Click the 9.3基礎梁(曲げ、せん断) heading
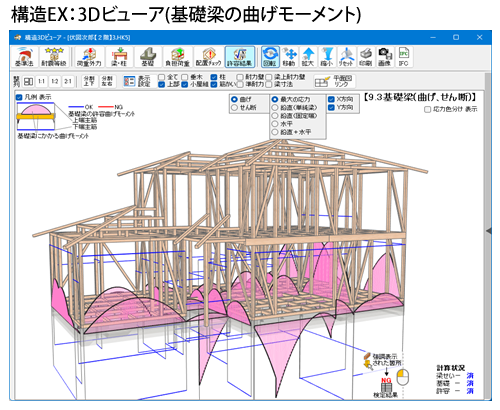 pos(420,97)
